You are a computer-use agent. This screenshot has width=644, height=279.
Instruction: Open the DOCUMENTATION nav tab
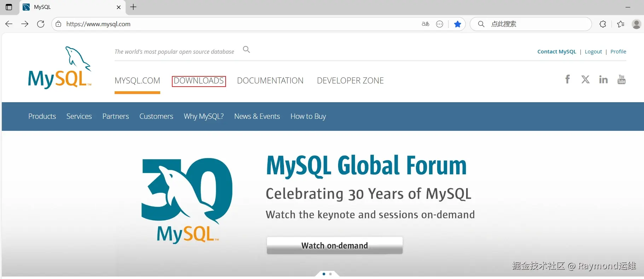[x=270, y=81]
